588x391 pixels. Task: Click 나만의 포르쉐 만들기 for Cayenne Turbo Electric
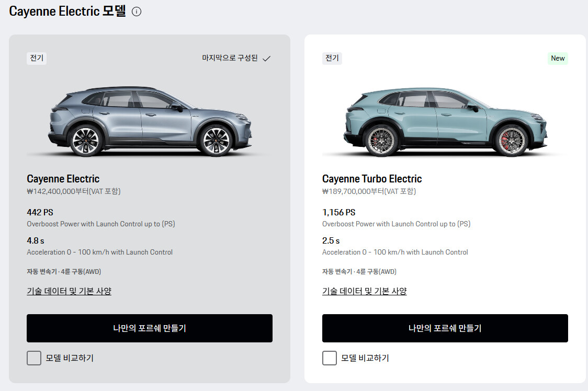445,328
